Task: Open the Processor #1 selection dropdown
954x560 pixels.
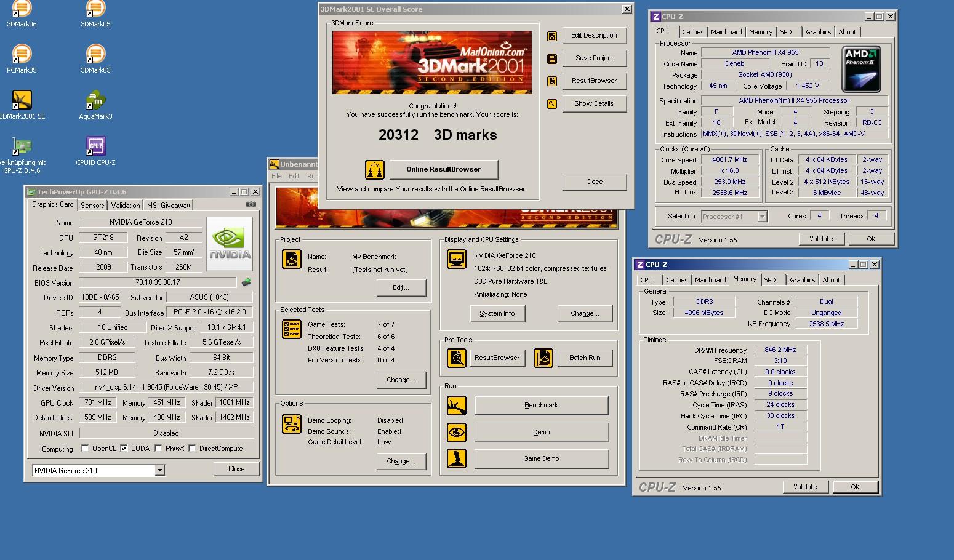Action: 763,217
